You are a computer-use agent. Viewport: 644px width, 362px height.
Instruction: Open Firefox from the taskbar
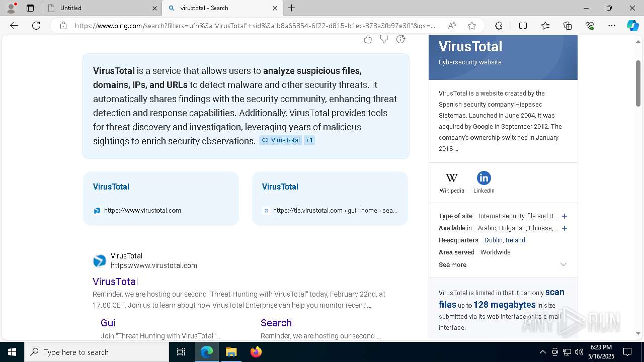click(x=256, y=352)
